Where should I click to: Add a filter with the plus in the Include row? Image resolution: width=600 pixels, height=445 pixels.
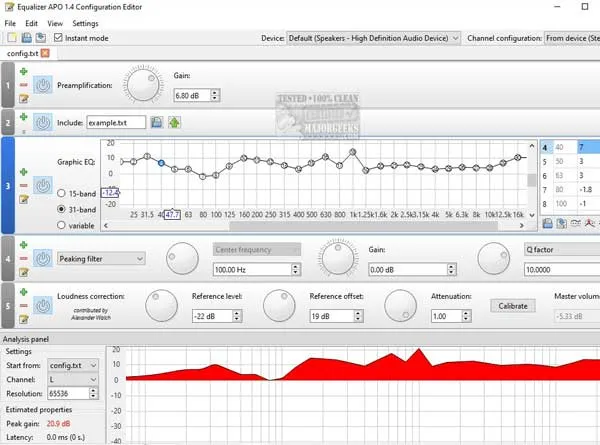(24, 117)
